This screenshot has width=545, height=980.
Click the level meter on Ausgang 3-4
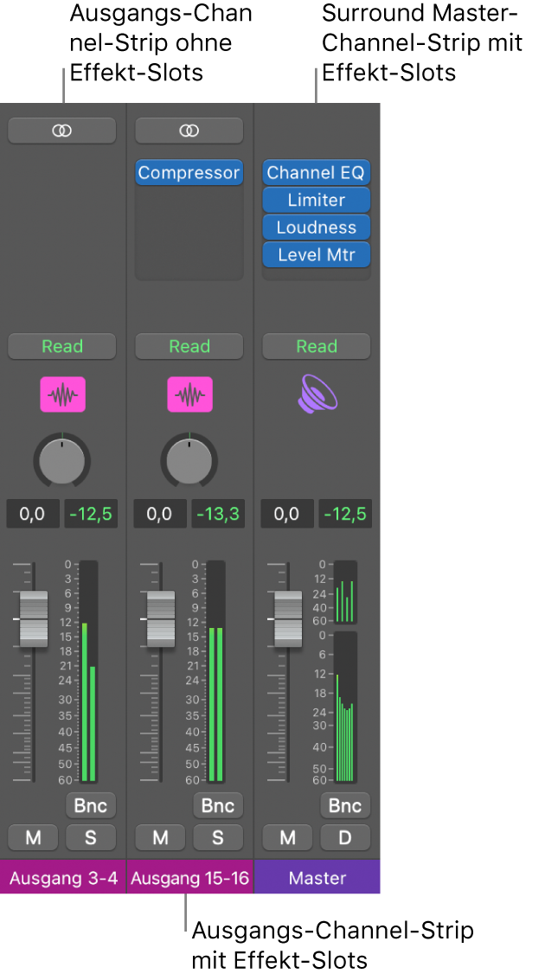89,671
